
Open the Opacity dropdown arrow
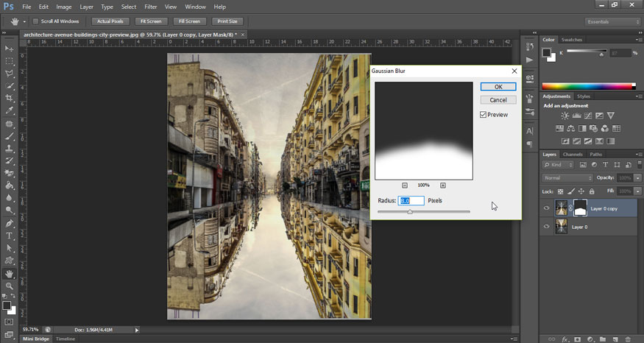(x=638, y=178)
